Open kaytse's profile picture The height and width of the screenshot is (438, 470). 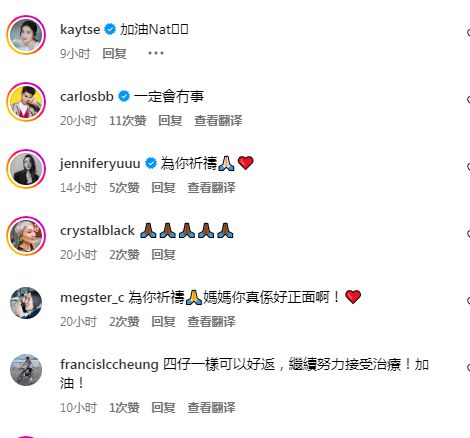point(26,35)
